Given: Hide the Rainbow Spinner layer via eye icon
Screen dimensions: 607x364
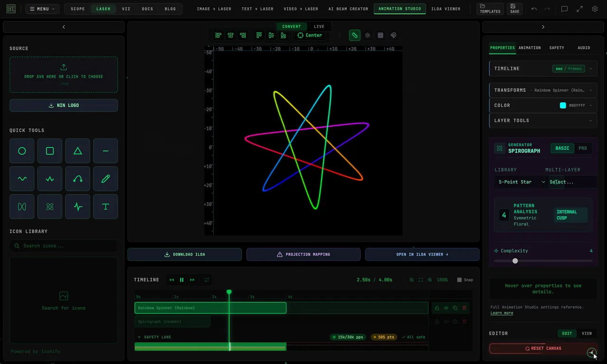Looking at the screenshot, I should pyautogui.click(x=446, y=308).
